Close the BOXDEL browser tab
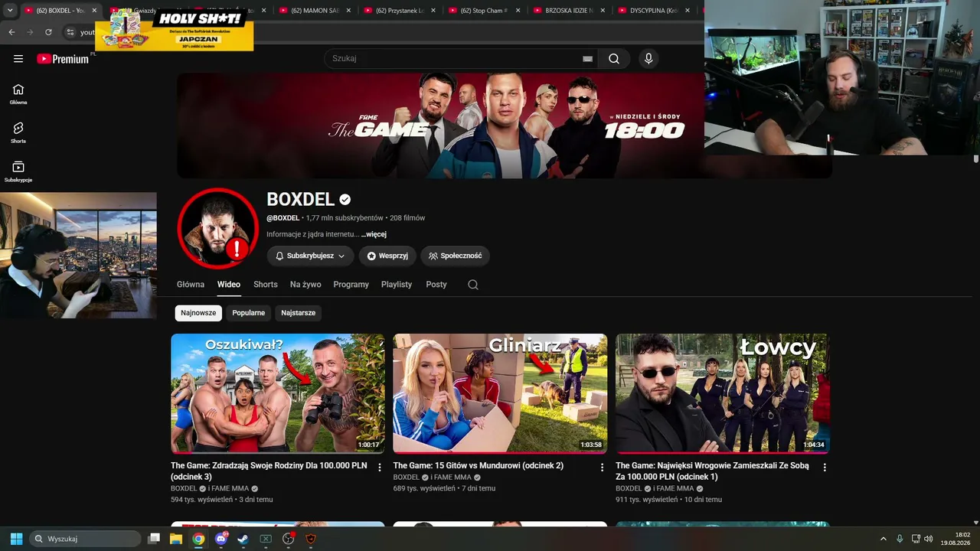The height and width of the screenshot is (551, 980). point(94,11)
